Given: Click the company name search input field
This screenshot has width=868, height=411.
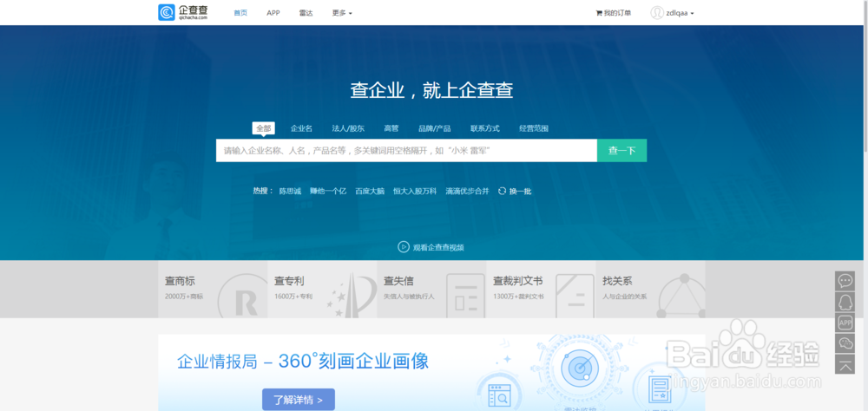Looking at the screenshot, I should pyautogui.click(x=406, y=151).
